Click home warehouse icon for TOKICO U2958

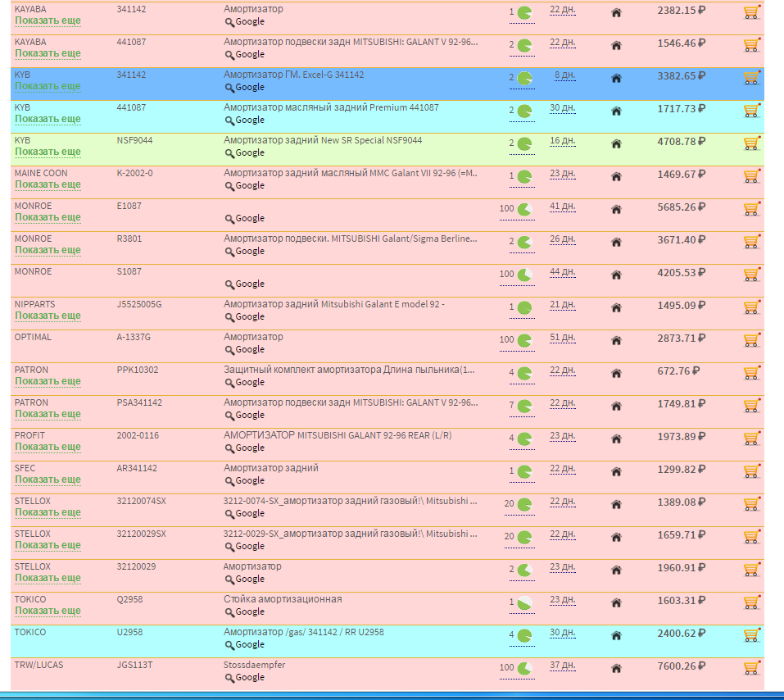click(616, 635)
